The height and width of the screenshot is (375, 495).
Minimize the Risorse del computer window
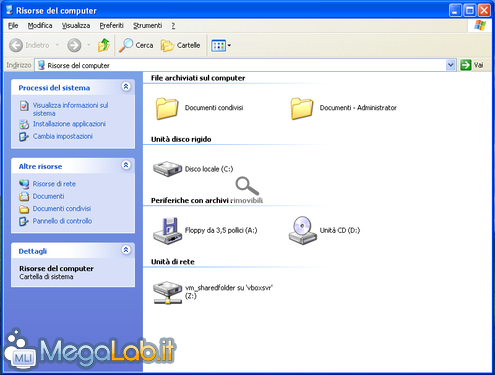[455, 10]
